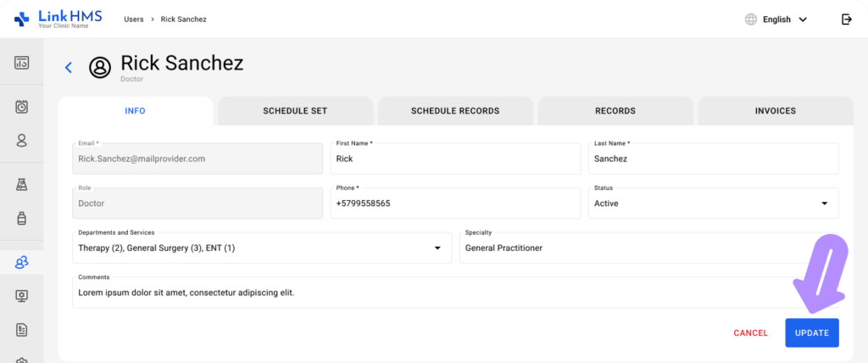Open the dashboard icon in sidebar
Image resolution: width=868 pixels, height=363 pixels.
coord(21,62)
